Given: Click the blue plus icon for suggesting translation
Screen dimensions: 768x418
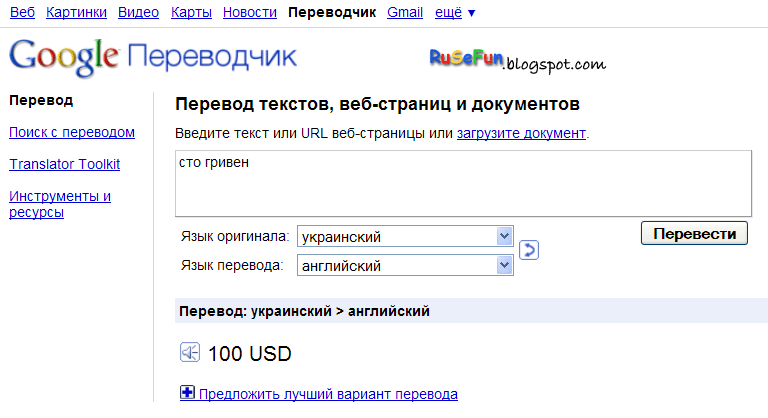Looking at the screenshot, I should pos(187,393).
